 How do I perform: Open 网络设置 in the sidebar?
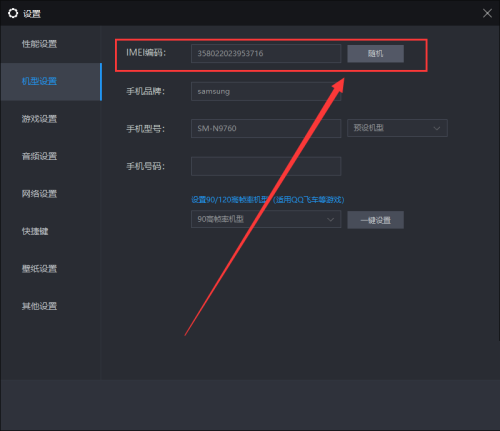coord(39,194)
